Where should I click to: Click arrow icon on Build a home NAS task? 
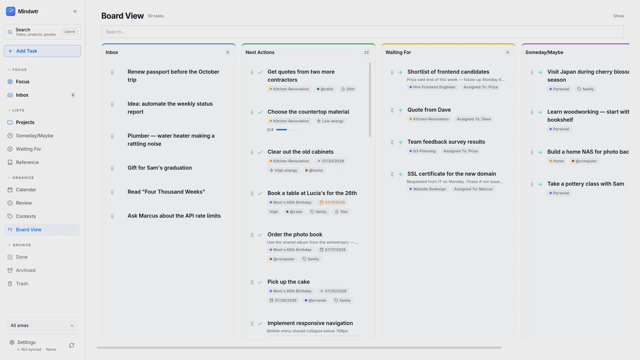point(540,152)
